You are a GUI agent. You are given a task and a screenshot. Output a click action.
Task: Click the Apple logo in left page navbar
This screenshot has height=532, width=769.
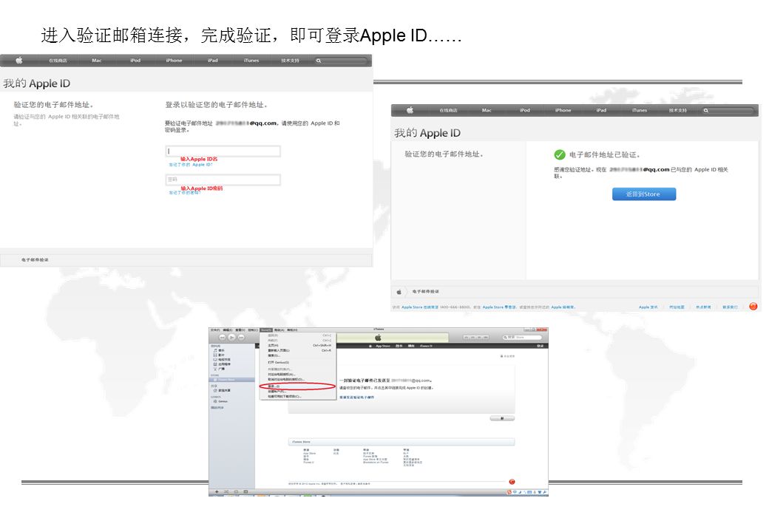(x=19, y=61)
